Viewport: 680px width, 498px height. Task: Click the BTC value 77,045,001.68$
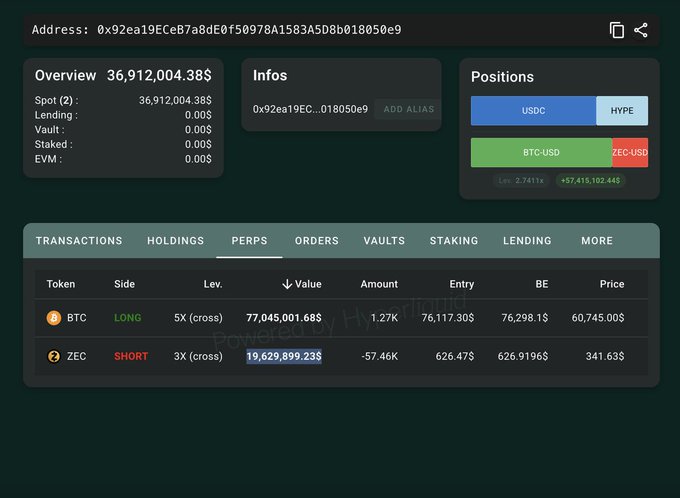pos(284,318)
